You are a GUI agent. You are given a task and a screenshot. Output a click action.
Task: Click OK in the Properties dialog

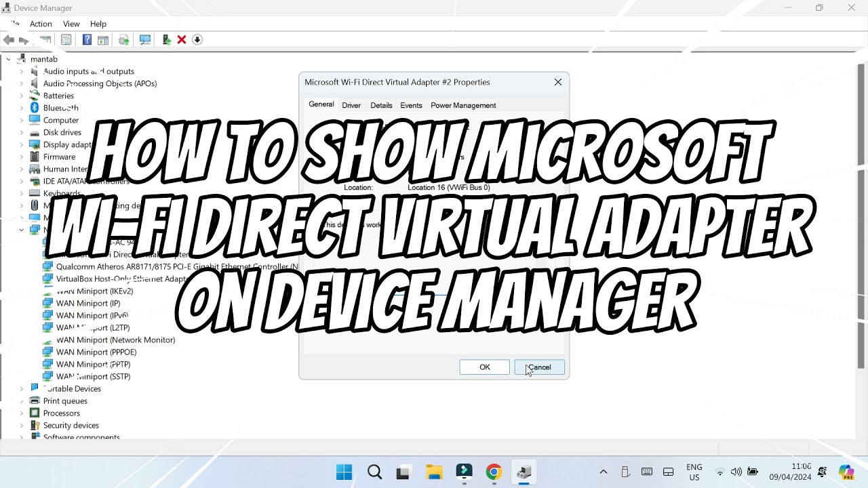485,367
